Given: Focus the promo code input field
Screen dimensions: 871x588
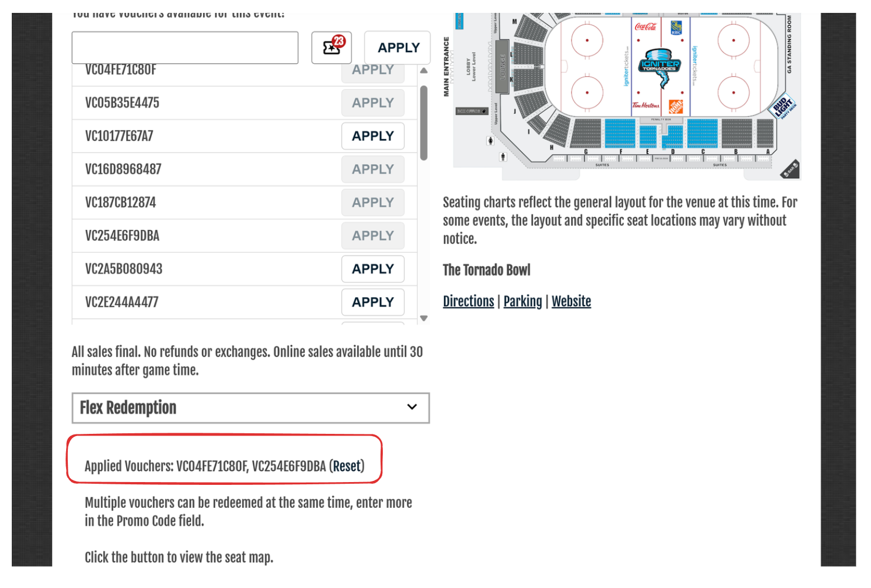Looking at the screenshot, I should tap(185, 48).
